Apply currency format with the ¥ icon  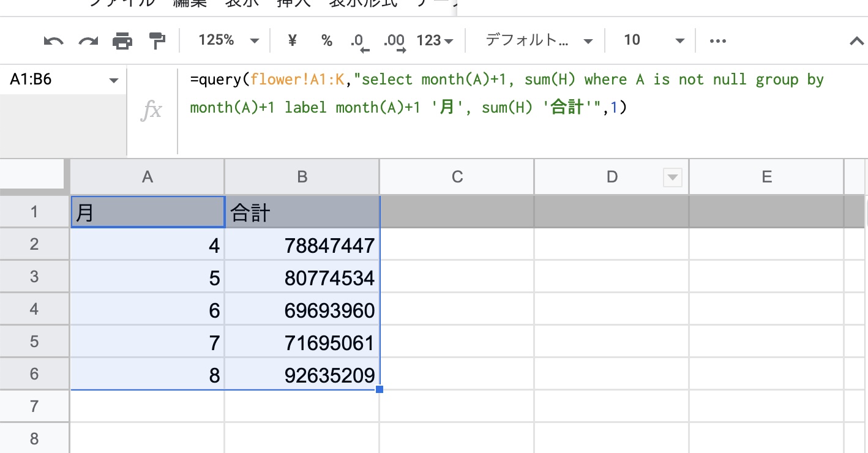[292, 40]
